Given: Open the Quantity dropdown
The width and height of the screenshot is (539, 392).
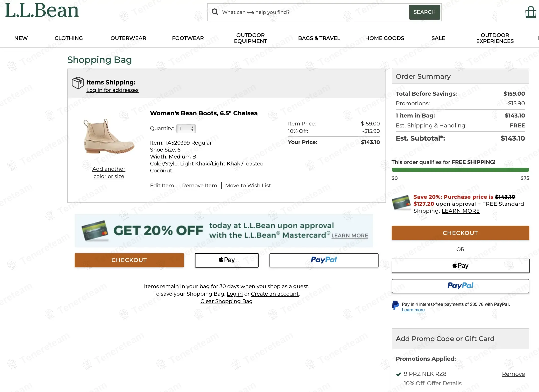Looking at the screenshot, I should tap(186, 128).
